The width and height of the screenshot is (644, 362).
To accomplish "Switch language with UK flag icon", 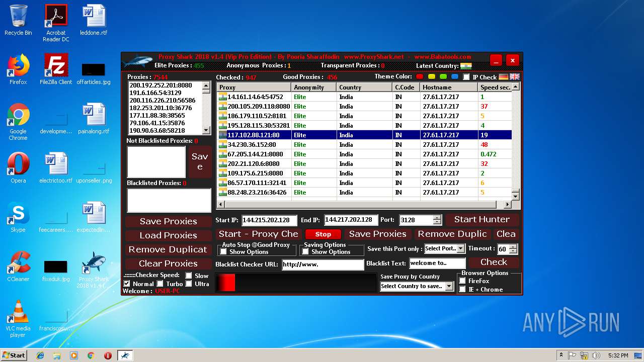I will click(515, 77).
